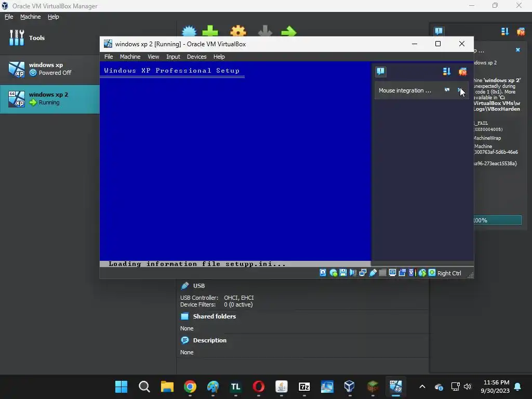Open File menu in the windows xp 2 window
The image size is (532, 399).
click(x=109, y=57)
